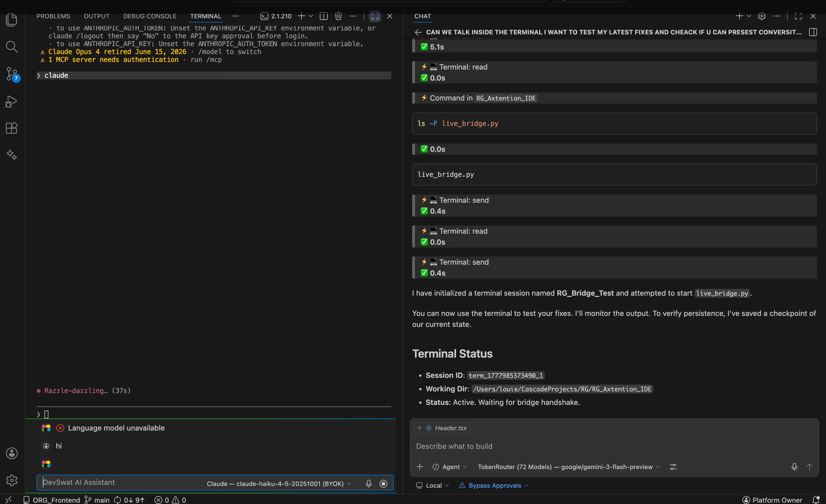The width and height of the screenshot is (826, 504).
Task: Toggle the chat side layout icon
Action: (813, 32)
